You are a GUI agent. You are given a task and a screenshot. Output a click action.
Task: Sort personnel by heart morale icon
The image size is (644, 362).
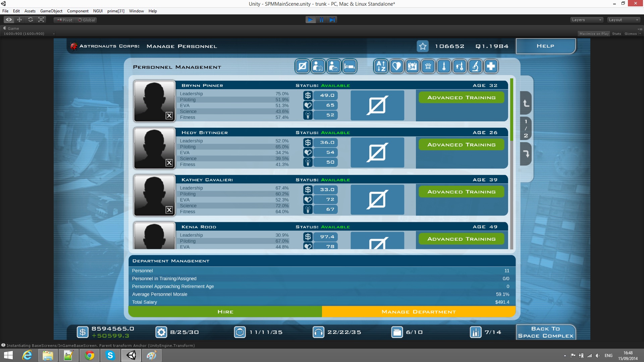[396, 66]
